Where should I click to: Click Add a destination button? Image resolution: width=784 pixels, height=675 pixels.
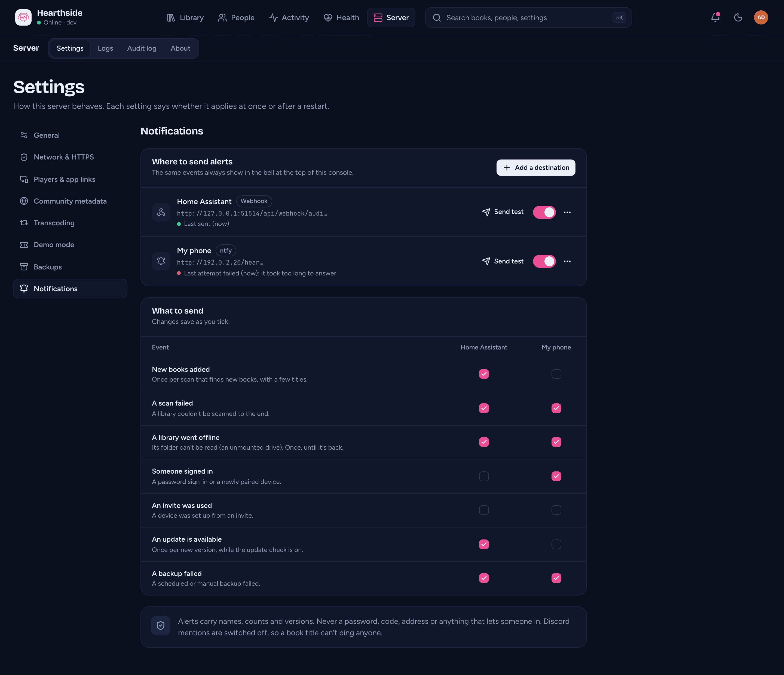[536, 168]
